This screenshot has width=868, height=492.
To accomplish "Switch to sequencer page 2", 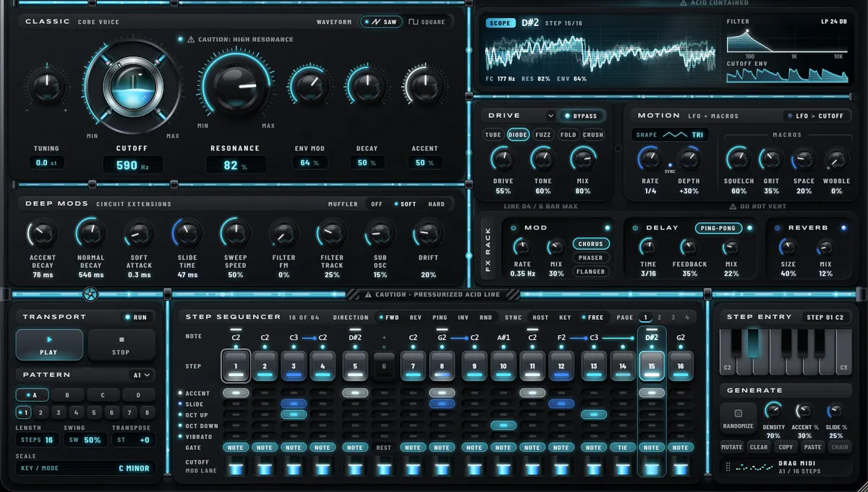I will tap(660, 317).
